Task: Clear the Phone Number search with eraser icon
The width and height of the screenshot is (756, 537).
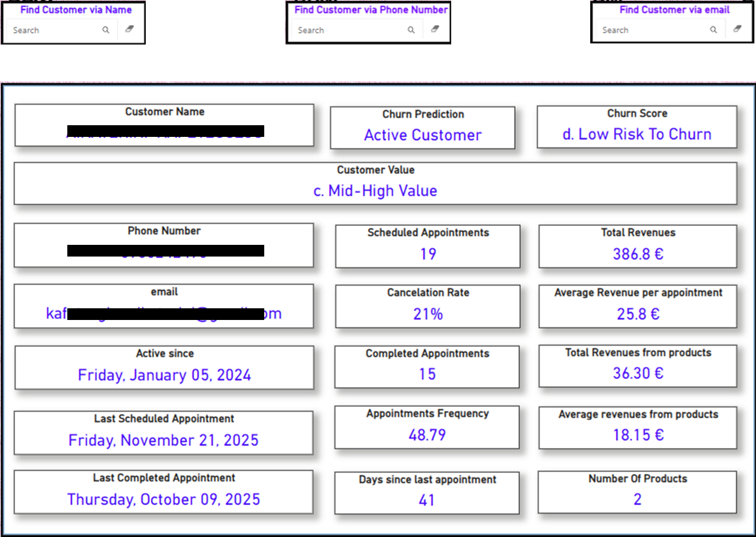Action: pos(435,29)
